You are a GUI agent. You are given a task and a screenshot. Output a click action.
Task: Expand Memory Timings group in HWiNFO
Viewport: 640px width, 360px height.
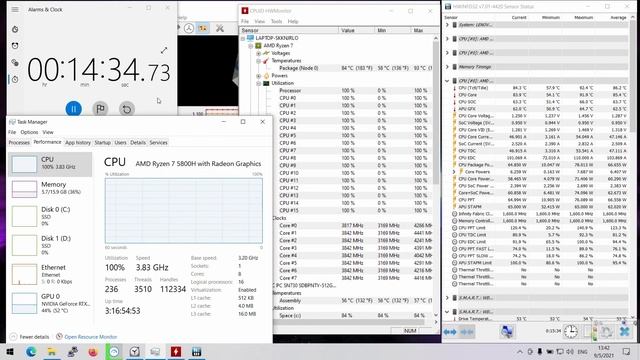(x=447, y=67)
